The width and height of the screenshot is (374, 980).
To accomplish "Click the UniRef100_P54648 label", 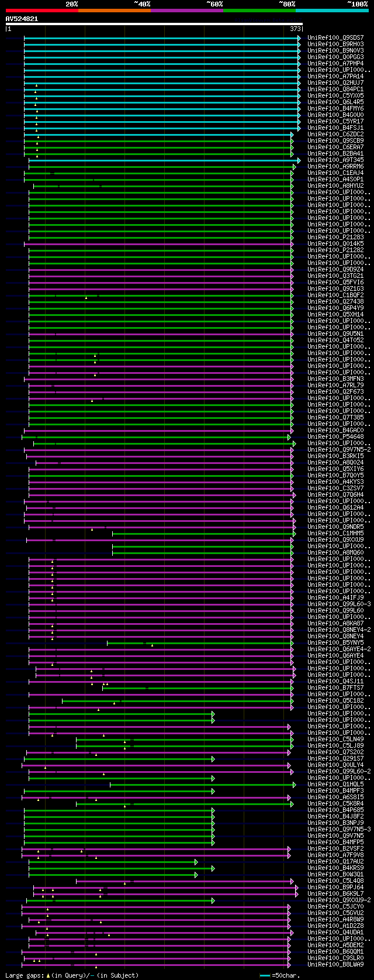I will pos(335,437).
